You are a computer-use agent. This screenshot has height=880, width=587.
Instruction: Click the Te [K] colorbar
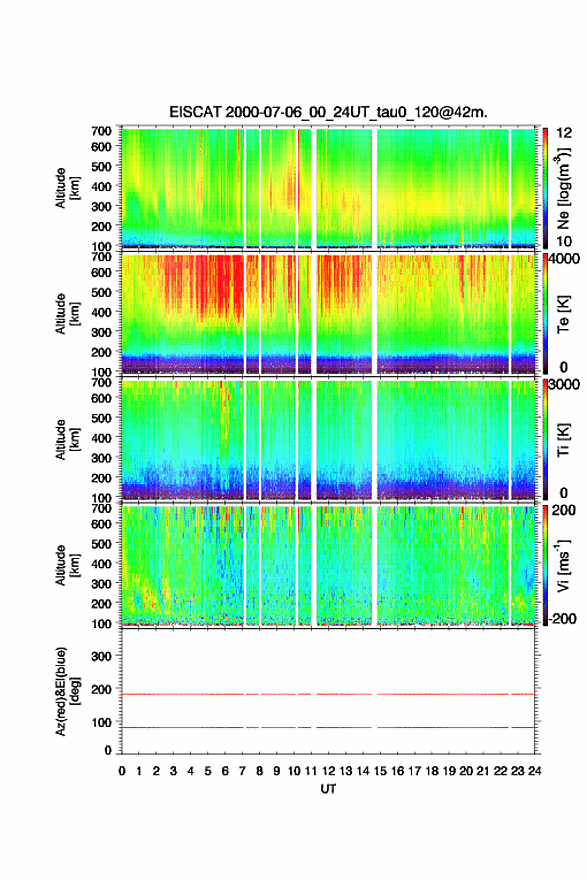coord(545,314)
